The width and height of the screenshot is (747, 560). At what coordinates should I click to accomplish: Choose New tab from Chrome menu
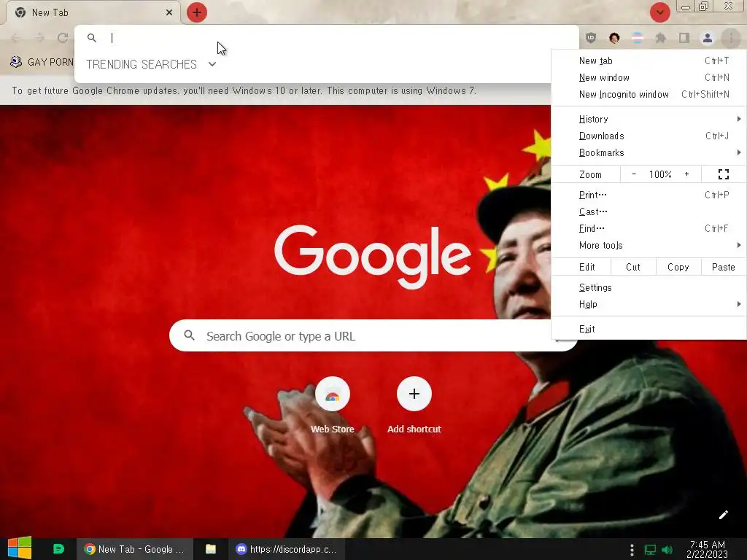click(649, 61)
